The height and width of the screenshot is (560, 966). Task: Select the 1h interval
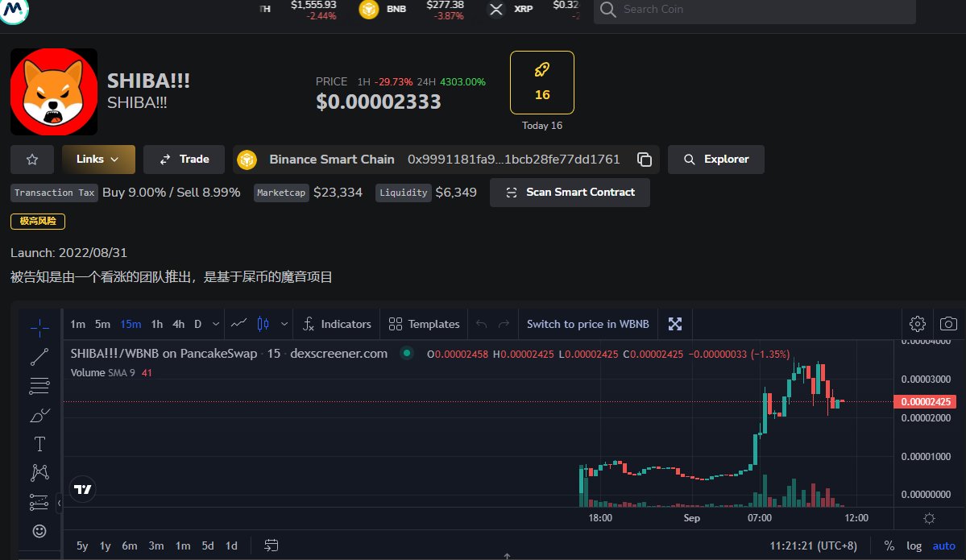(x=157, y=324)
